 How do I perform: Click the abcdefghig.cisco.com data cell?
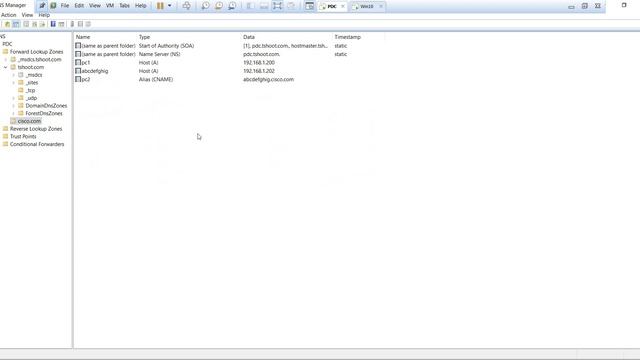[268, 80]
